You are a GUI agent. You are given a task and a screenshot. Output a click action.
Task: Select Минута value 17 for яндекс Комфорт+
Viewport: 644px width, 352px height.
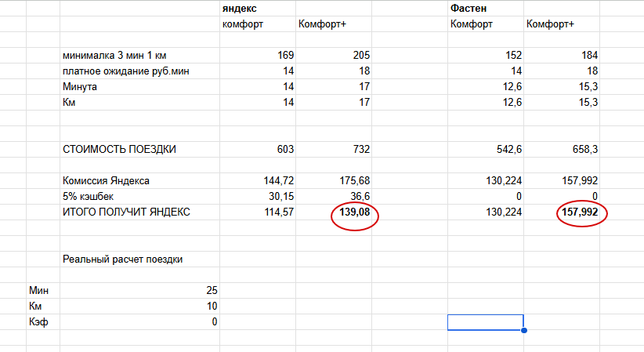coord(364,86)
